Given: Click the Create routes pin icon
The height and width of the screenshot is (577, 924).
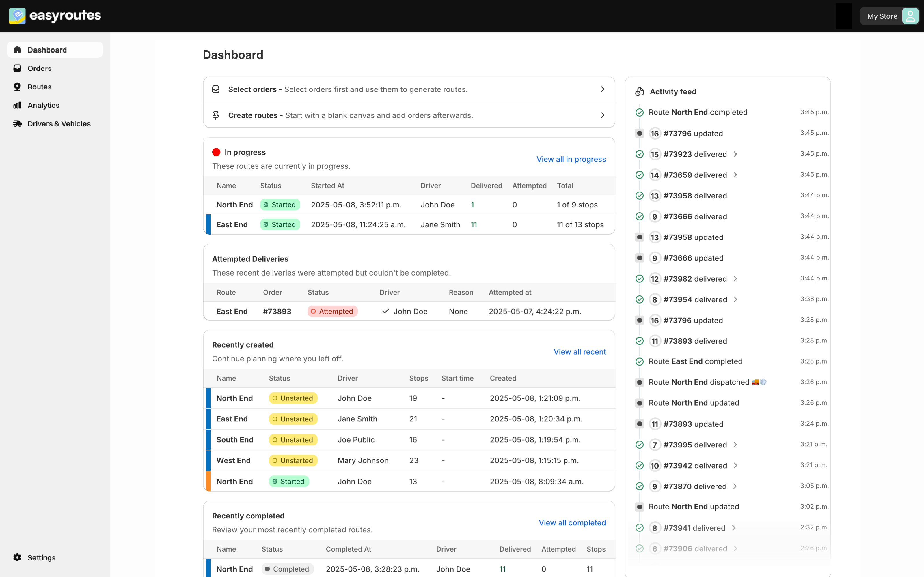Looking at the screenshot, I should [216, 115].
